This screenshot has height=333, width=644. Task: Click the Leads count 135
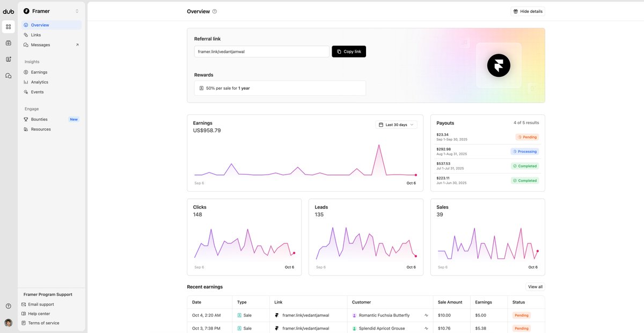pyautogui.click(x=319, y=215)
